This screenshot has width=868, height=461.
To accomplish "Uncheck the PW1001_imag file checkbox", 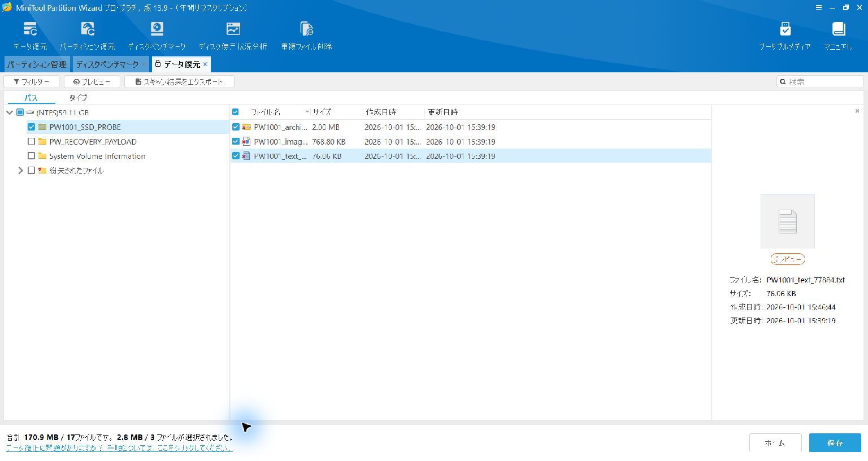I will 236,142.
